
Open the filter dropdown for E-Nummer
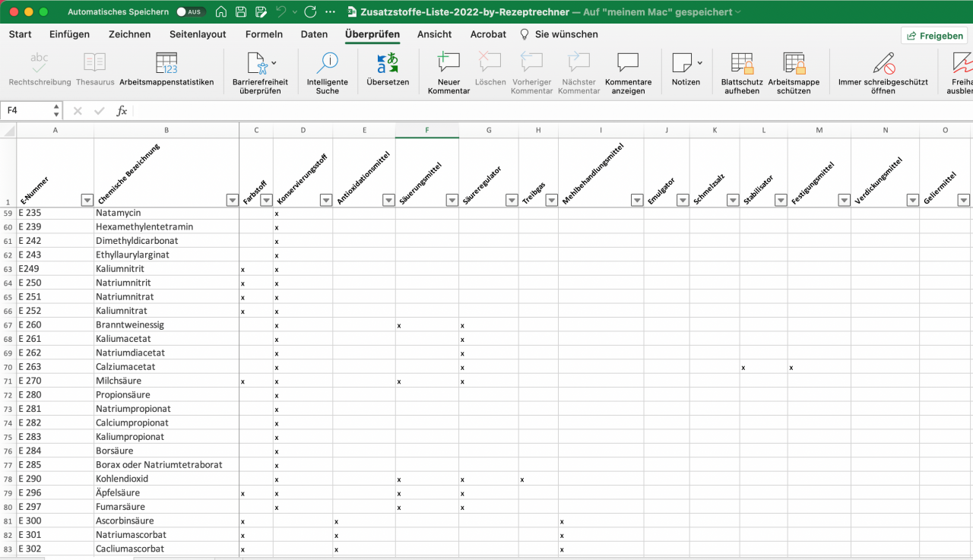pos(87,201)
